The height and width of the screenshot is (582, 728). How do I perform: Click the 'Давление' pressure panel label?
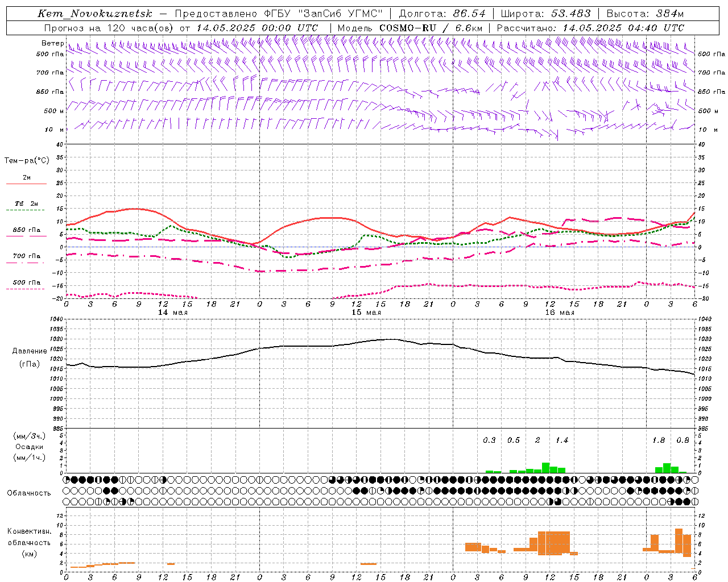click(30, 351)
